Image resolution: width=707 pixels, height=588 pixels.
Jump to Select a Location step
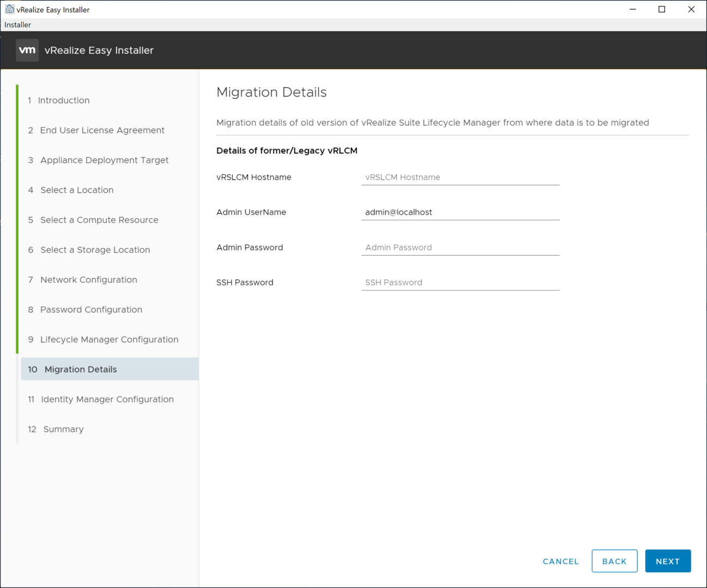click(x=77, y=190)
